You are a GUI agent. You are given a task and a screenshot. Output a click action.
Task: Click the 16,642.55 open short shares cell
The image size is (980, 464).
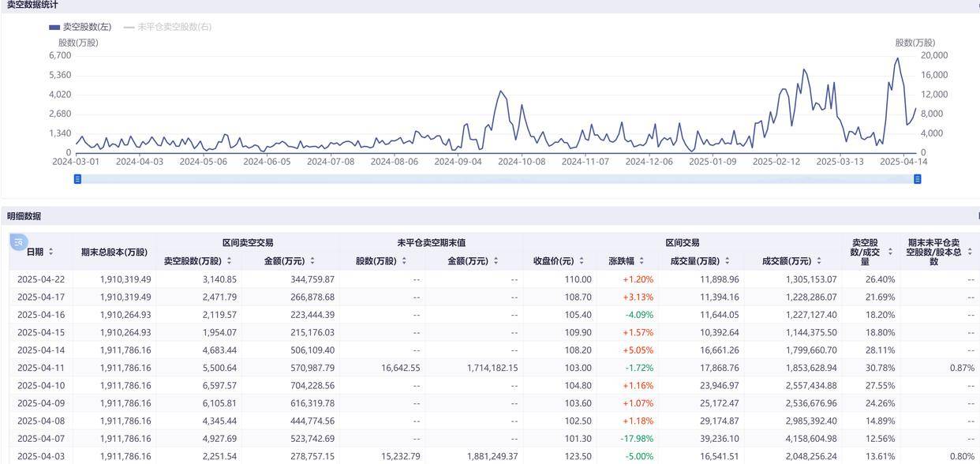coord(400,368)
